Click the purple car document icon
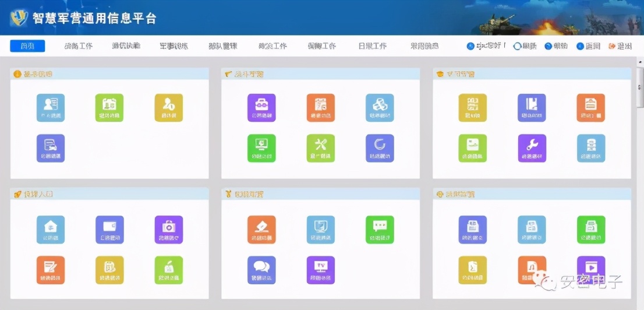This screenshot has width=644, height=310. [x=51, y=148]
